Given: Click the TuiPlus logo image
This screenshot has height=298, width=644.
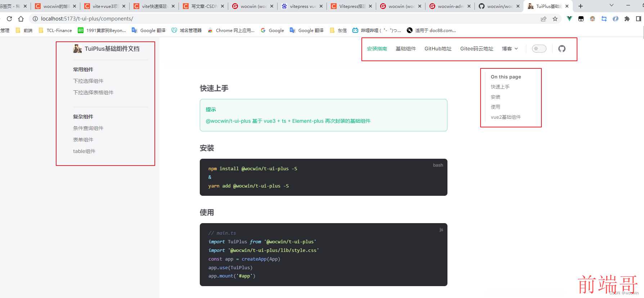Looking at the screenshot, I should 77,49.
